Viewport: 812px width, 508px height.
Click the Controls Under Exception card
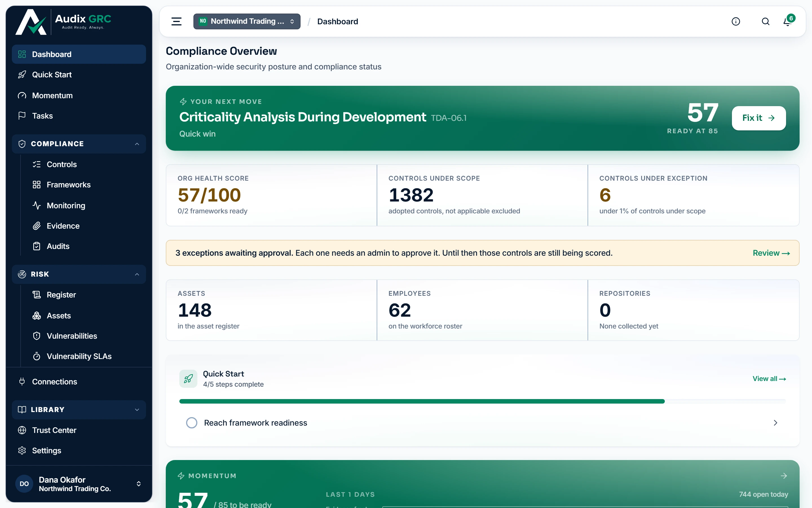tap(694, 195)
